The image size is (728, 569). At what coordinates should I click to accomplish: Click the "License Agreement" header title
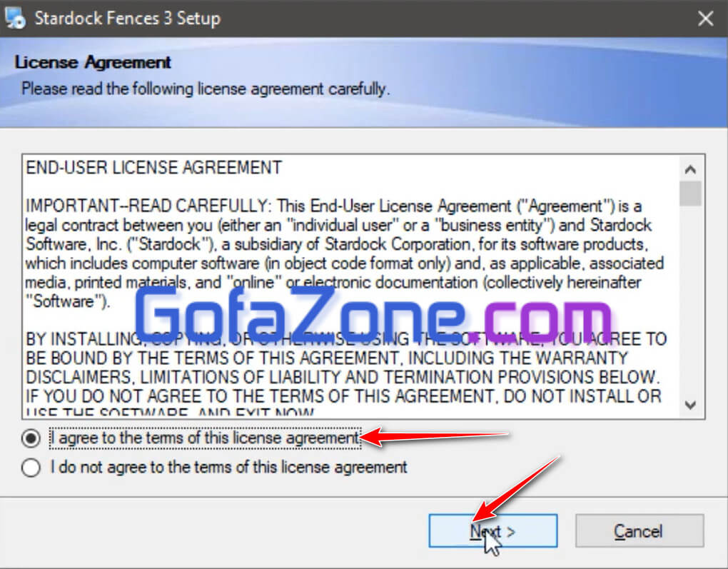(92, 62)
